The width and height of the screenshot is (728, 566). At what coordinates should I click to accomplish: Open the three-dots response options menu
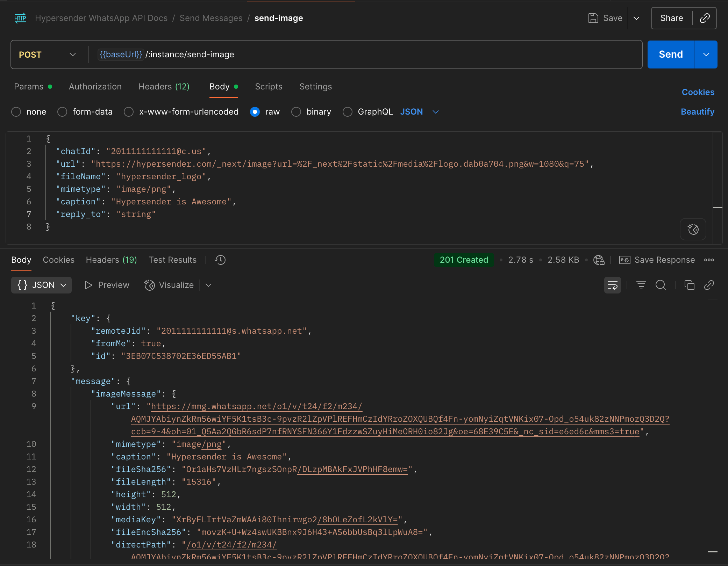click(709, 260)
